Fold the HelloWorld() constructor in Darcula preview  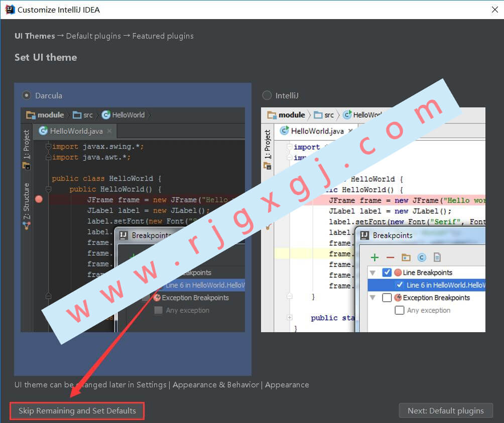49,189
